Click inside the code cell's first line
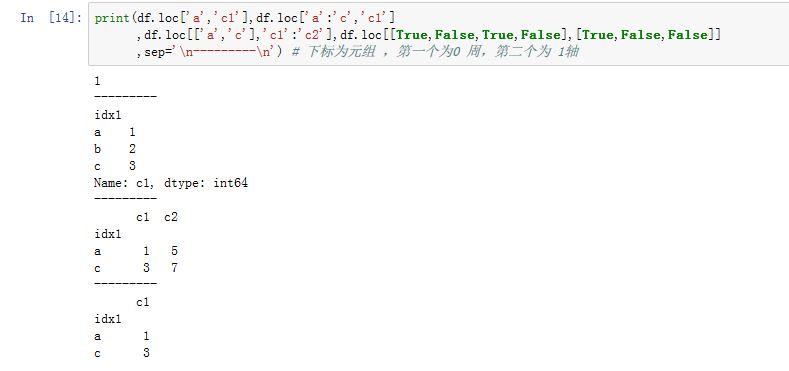789x371 pixels. click(245, 19)
